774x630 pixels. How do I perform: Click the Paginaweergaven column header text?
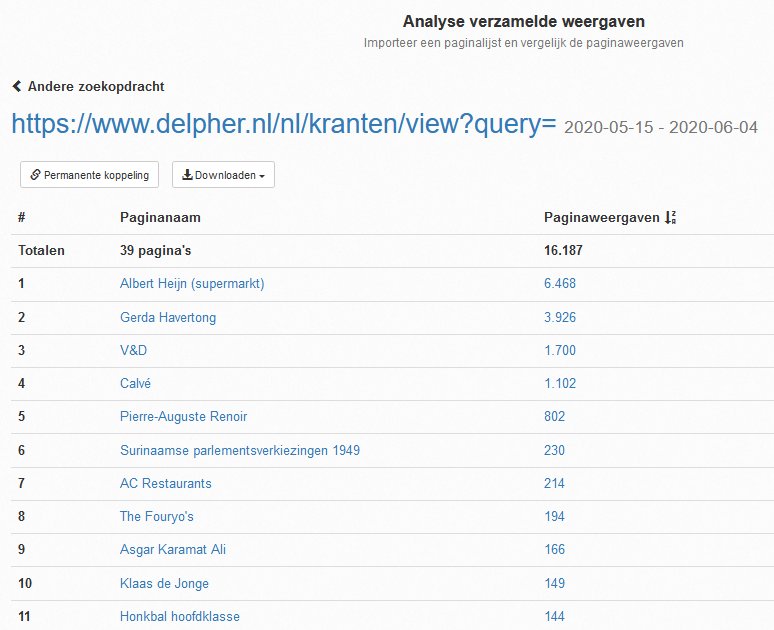coord(602,218)
